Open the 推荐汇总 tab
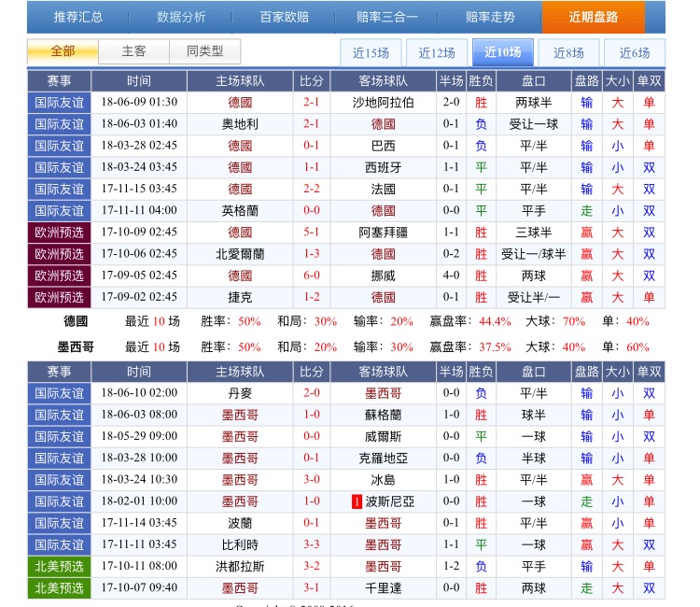 click(78, 17)
